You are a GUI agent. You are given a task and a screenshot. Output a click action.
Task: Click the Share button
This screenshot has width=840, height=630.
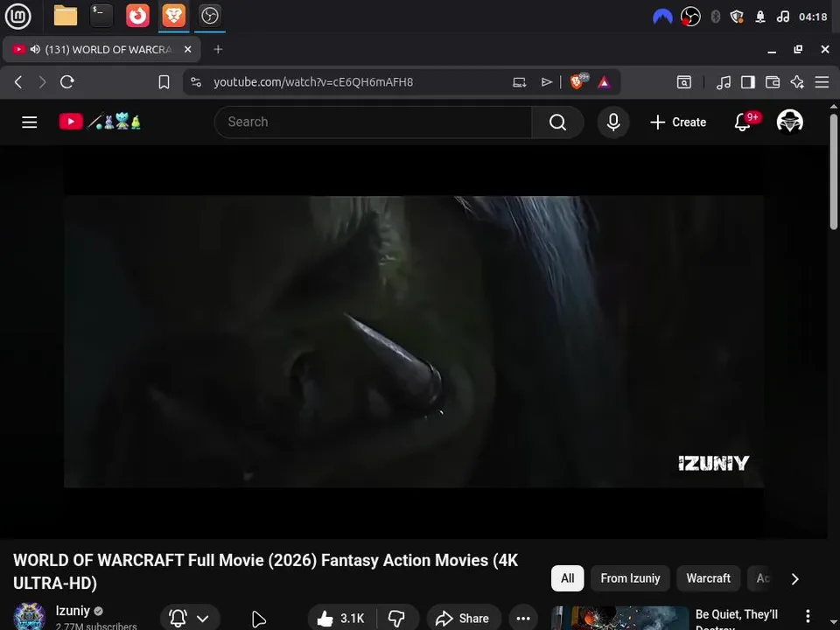point(464,619)
